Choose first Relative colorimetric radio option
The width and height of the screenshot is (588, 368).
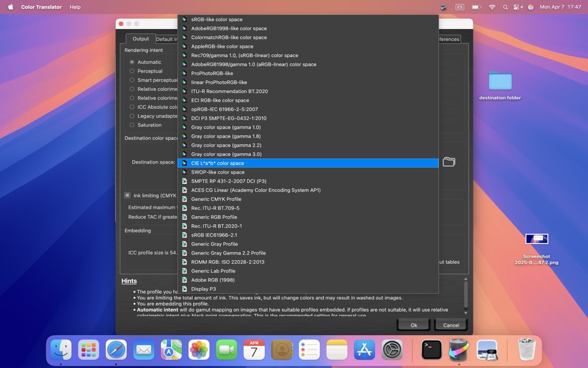(132, 89)
